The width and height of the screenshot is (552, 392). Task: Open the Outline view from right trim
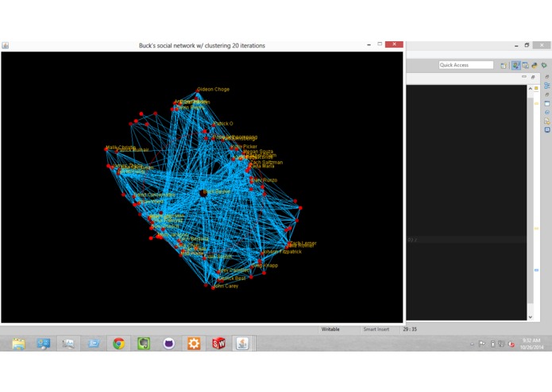[x=546, y=86]
